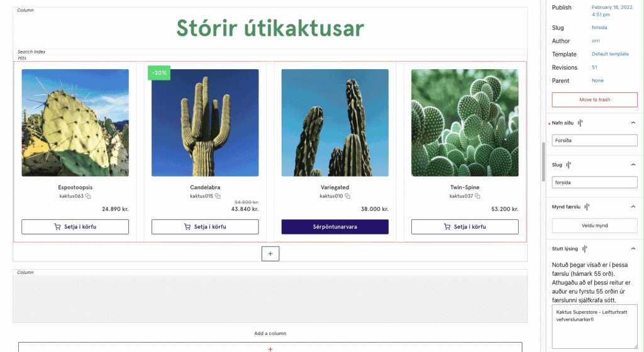Add Espostoopsis to cart with Setja í körfu

click(x=75, y=227)
